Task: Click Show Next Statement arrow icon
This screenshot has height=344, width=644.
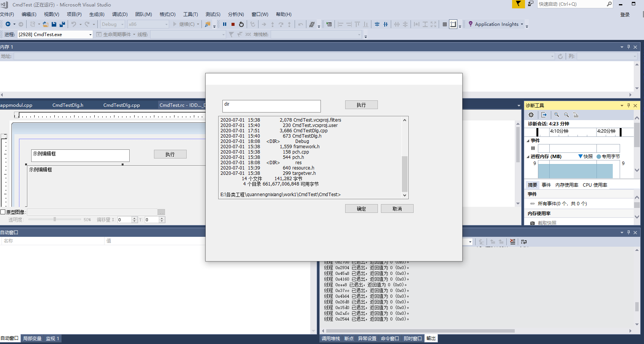Action: 264,24
